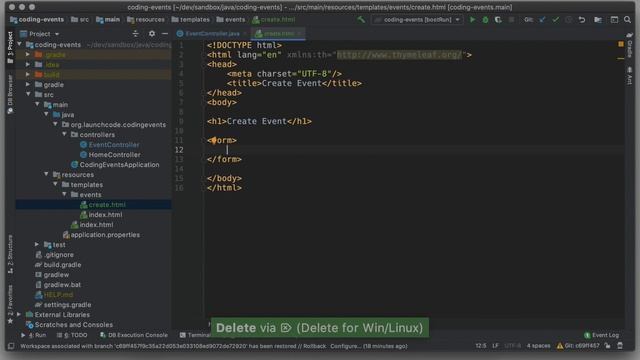640x360 pixels.
Task: Click the Search Everywhere magnifier icon
Action: click(x=627, y=20)
